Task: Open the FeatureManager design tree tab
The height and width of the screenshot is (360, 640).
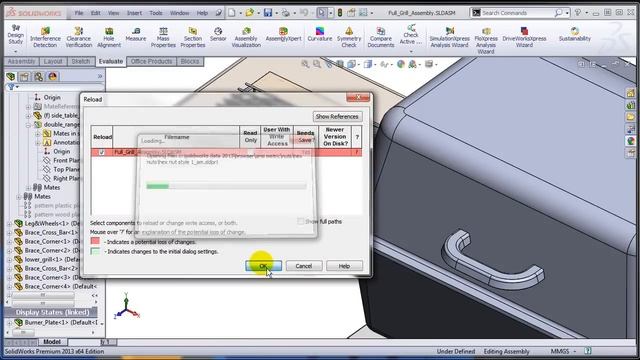Action: pyautogui.click(x=11, y=76)
